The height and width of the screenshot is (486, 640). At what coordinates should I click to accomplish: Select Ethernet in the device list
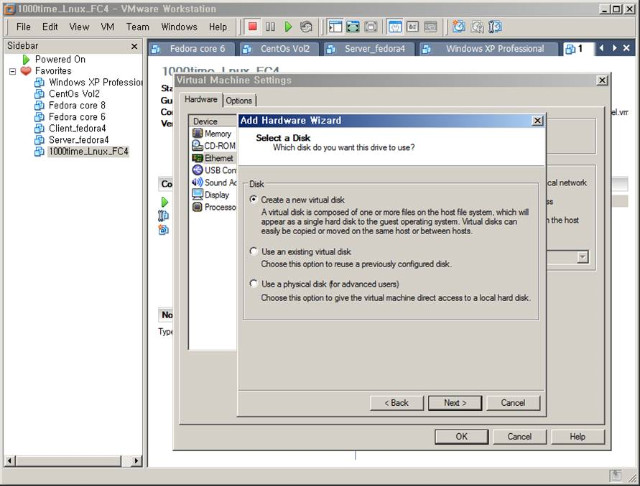tap(213, 158)
